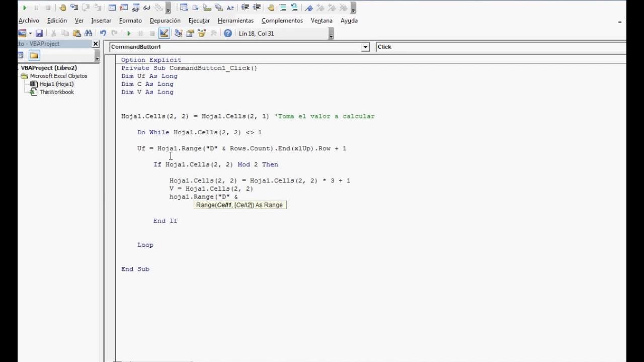Open the Watch window icon

point(135,8)
